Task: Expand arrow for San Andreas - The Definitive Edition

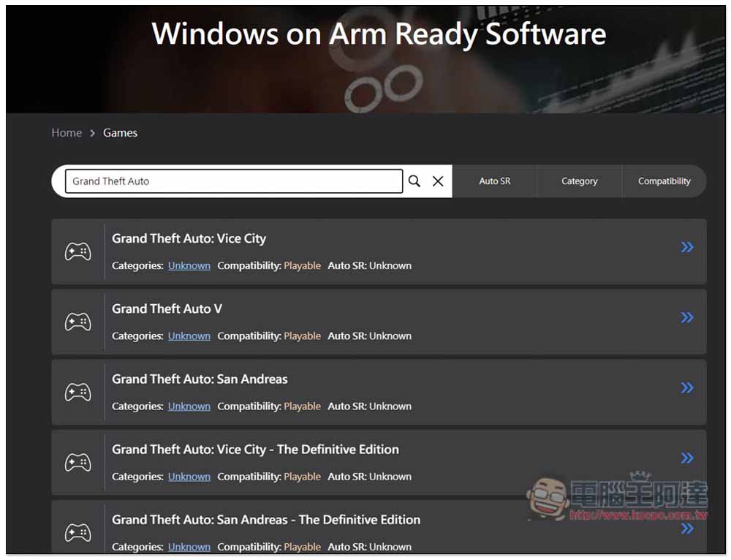Action: tap(687, 529)
